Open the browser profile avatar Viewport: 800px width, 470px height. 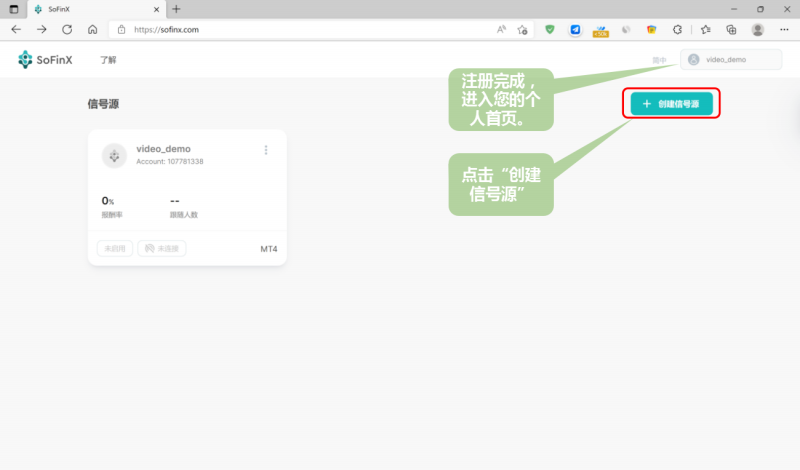point(758,30)
